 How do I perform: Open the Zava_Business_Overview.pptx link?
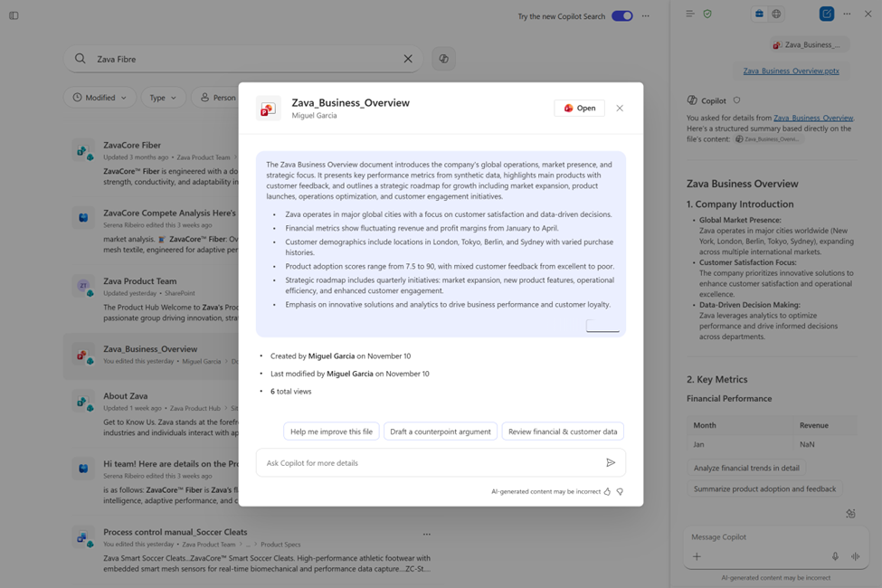pyautogui.click(x=791, y=70)
